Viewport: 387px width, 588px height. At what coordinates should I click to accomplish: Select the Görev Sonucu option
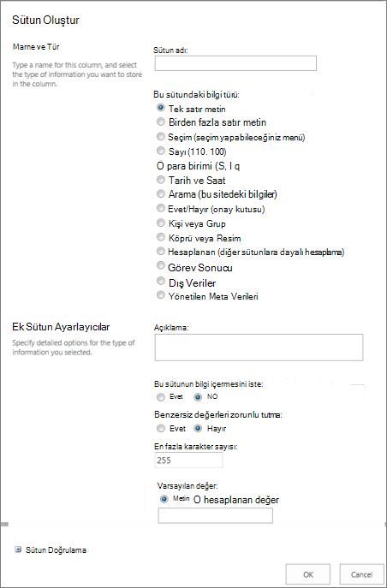pos(161,266)
